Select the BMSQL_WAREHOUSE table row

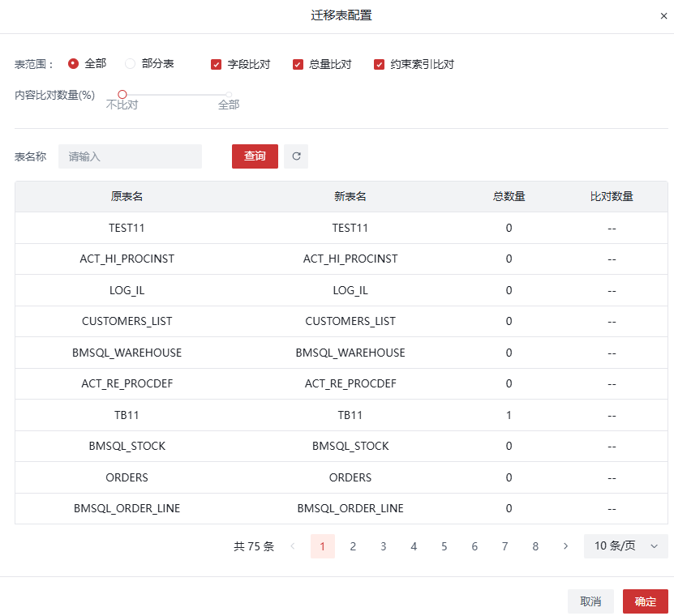tap(127, 353)
